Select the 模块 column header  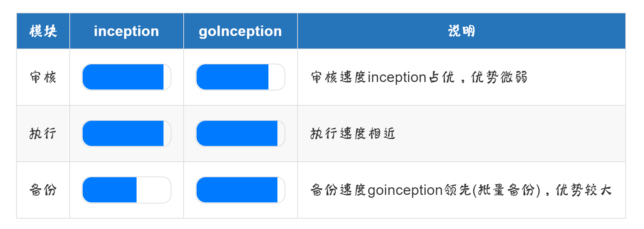(43, 31)
